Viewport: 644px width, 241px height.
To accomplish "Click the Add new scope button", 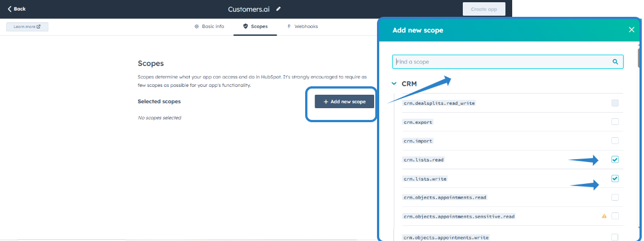I will [x=344, y=101].
